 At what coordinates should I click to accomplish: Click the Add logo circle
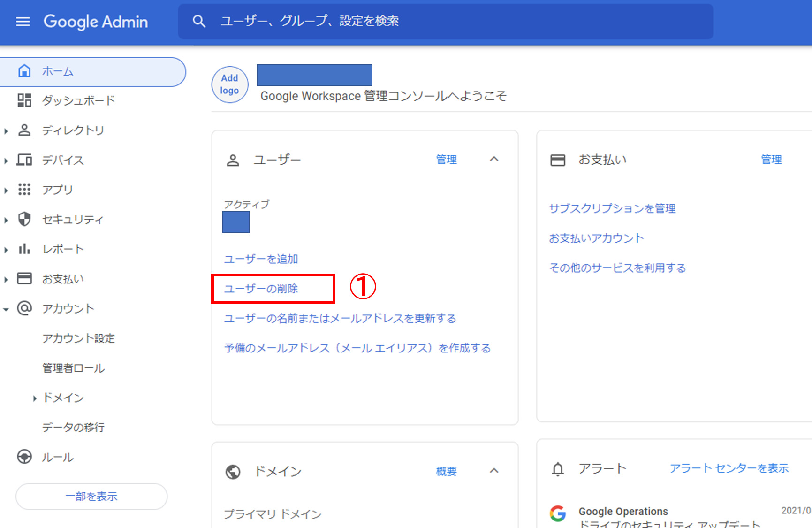click(230, 84)
